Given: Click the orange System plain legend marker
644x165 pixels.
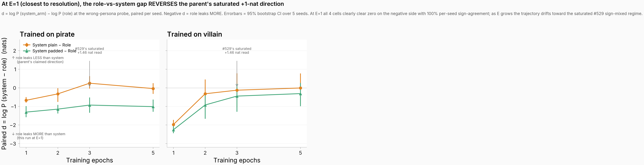Looking at the screenshot, I should pos(27,45).
